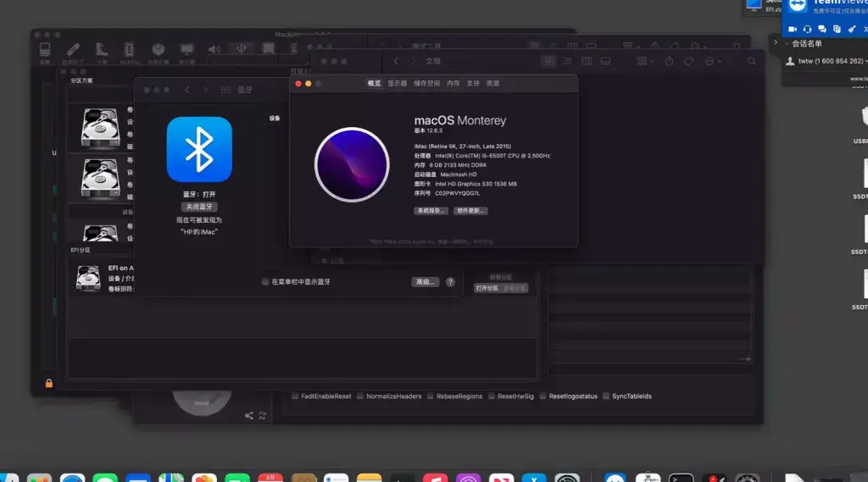Image resolution: width=868 pixels, height=482 pixels.
Task: Click the Finder search magnifier icon
Action: click(751, 62)
